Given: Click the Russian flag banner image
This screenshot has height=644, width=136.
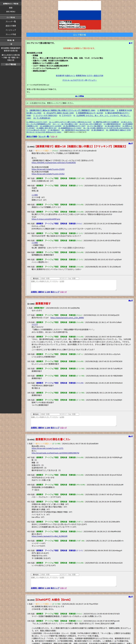Looking at the screenshot, I should click(79, 15).
